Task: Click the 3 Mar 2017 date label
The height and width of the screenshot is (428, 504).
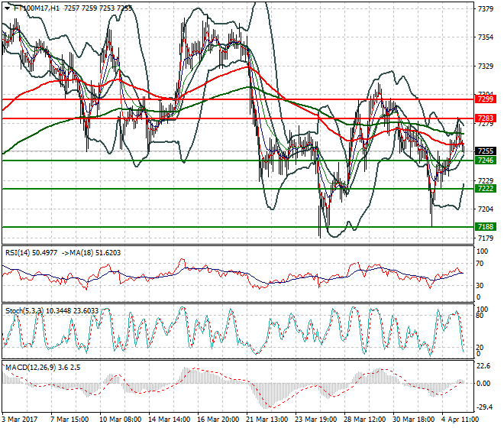Action: click(20, 420)
